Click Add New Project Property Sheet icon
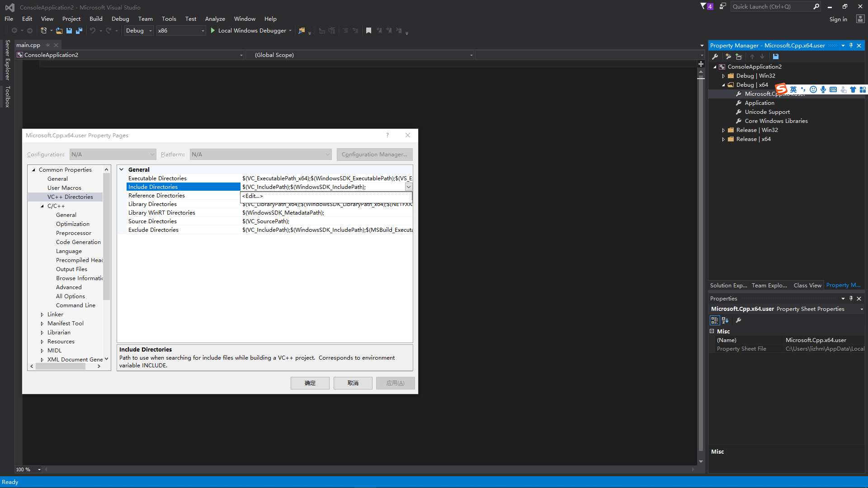The height and width of the screenshot is (488, 868). click(728, 56)
